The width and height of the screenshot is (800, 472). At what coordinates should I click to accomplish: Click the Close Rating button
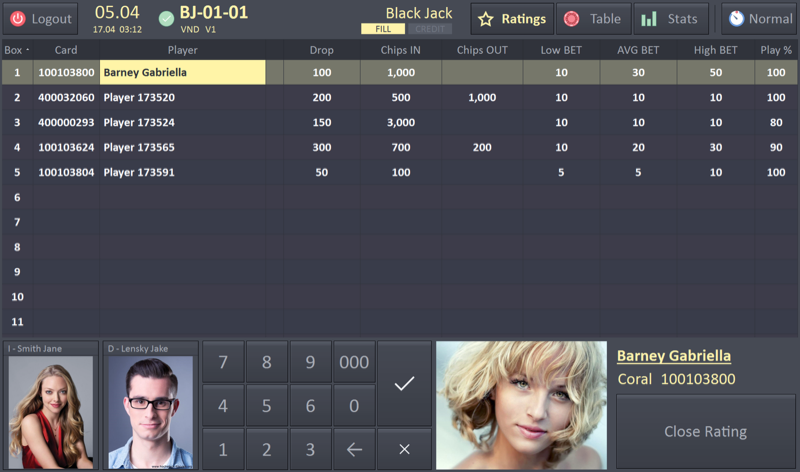(x=705, y=431)
